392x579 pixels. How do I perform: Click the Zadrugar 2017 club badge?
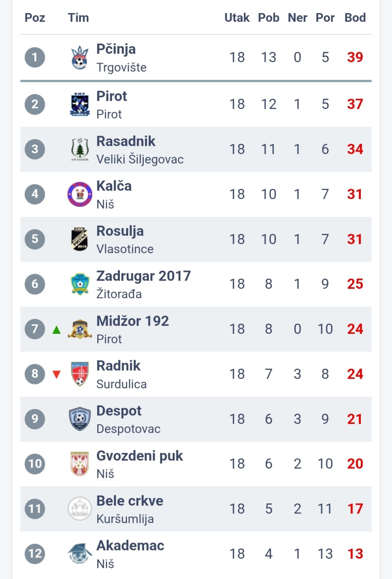(x=80, y=284)
